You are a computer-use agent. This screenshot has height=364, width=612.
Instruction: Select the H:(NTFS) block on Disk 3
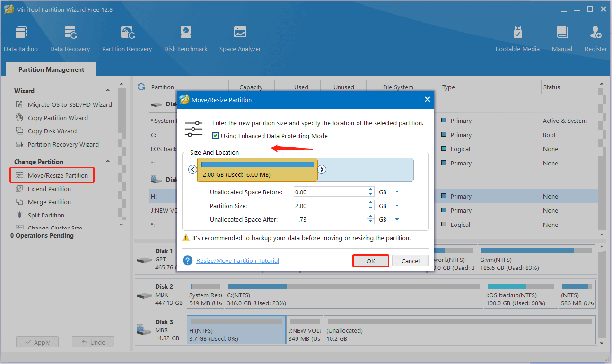click(x=236, y=330)
